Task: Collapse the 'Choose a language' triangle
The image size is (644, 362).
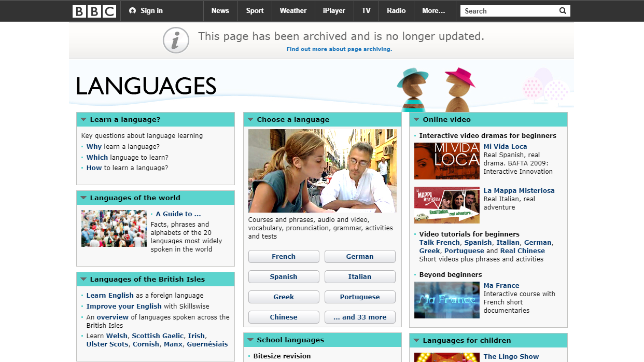Action: 250,119
